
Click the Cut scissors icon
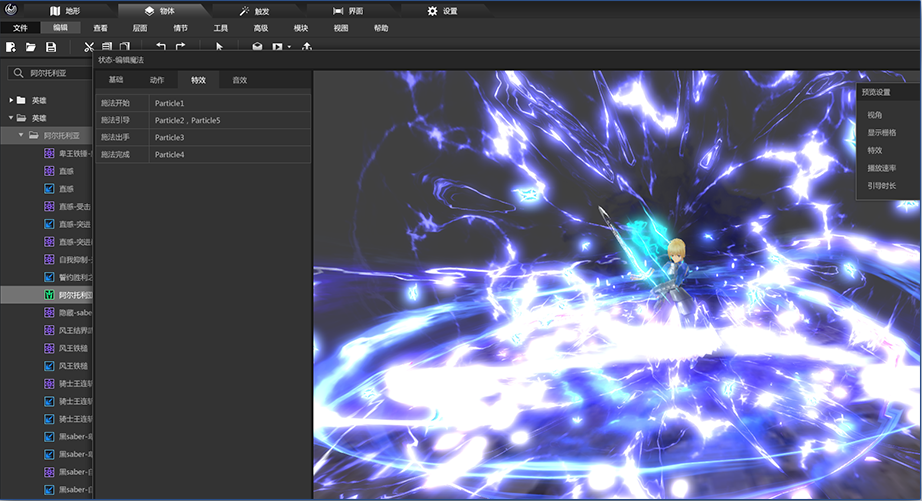89,47
